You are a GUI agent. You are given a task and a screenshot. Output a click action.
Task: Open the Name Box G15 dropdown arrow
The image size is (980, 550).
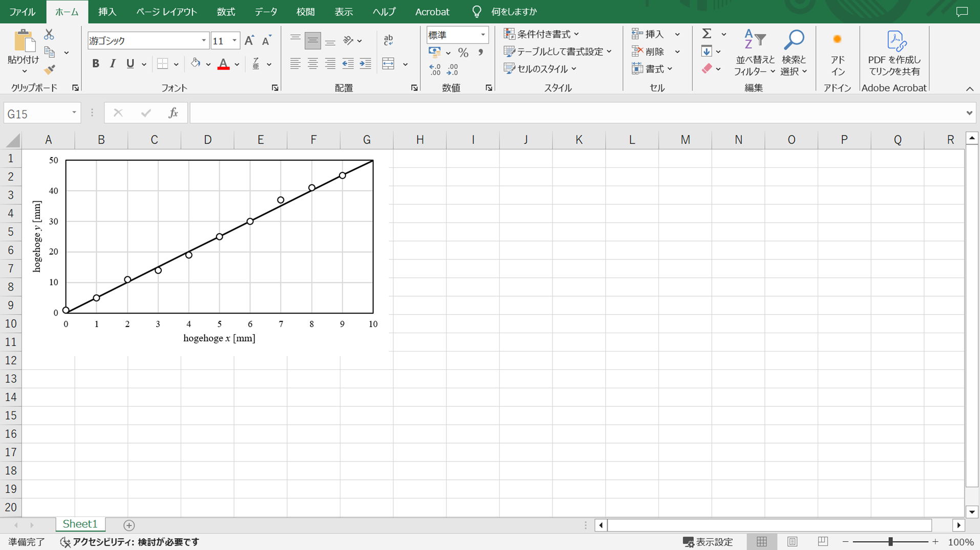(74, 113)
